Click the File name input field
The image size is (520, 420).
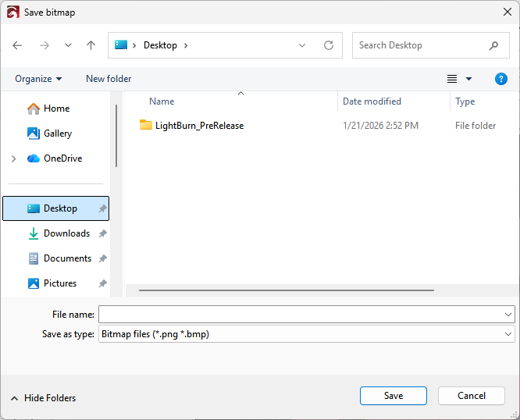pos(301,315)
